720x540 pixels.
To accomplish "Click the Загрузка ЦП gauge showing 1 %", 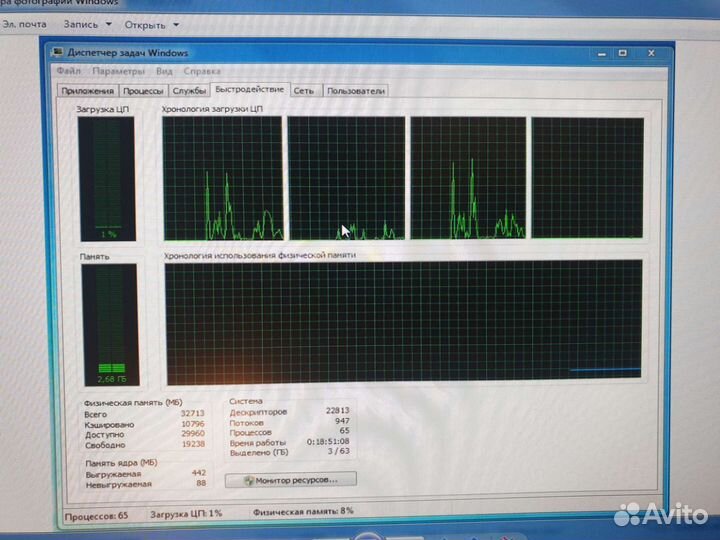I will [x=107, y=179].
